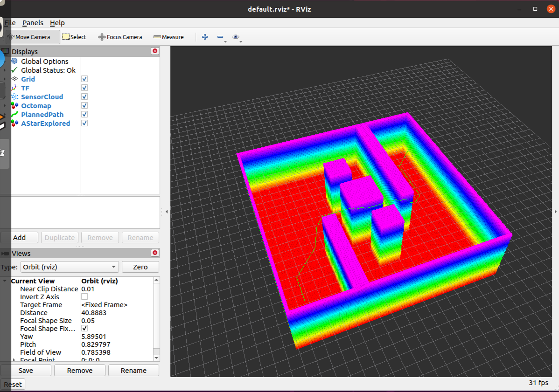Image resolution: width=559 pixels, height=392 pixels.
Task: Close the Displays panel
Action: click(x=155, y=51)
